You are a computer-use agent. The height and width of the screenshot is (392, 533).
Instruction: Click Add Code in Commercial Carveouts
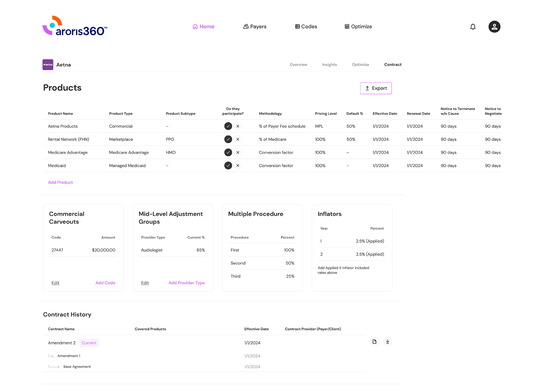click(x=105, y=283)
